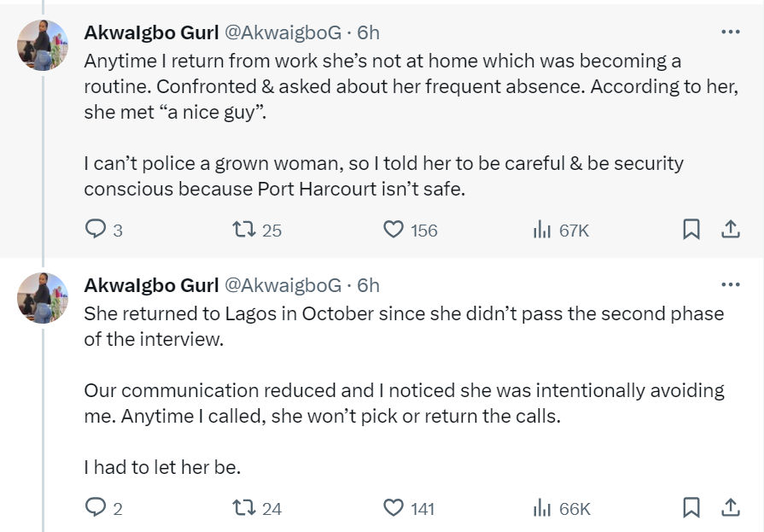Bookmark the tweet about returning to Lagos
Viewport: 764px width, 532px height.
[691, 507]
